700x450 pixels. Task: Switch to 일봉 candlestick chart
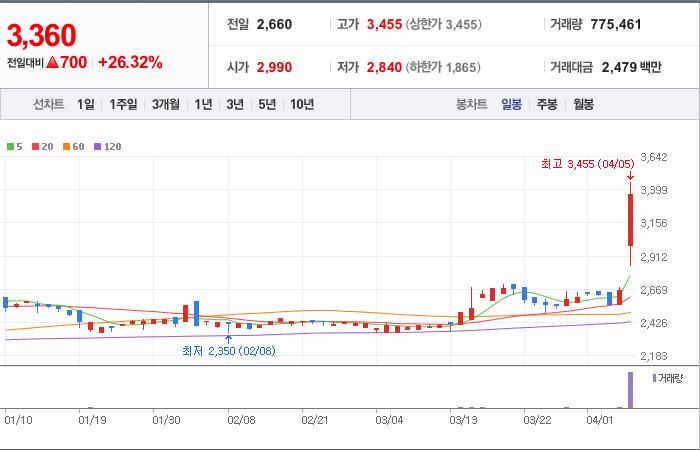pos(511,104)
